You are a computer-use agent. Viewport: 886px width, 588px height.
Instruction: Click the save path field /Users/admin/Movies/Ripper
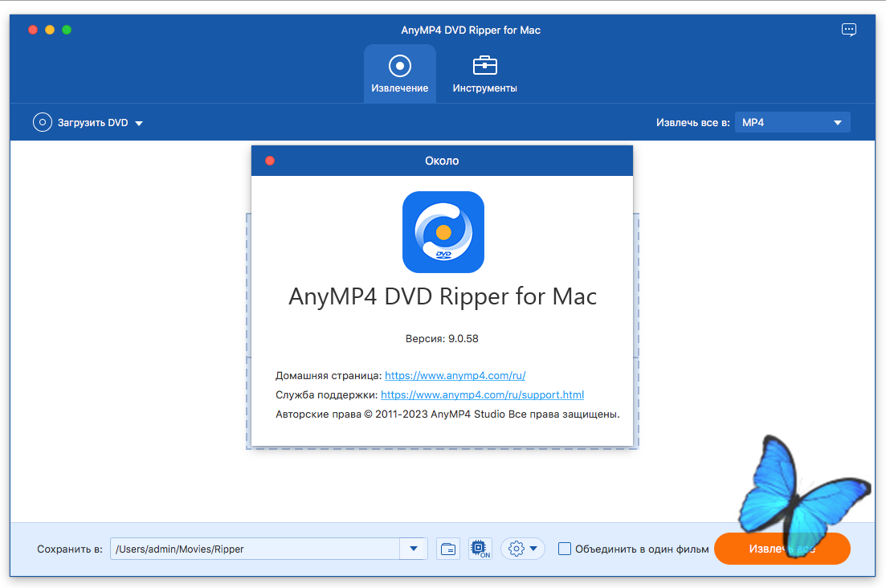(x=255, y=549)
